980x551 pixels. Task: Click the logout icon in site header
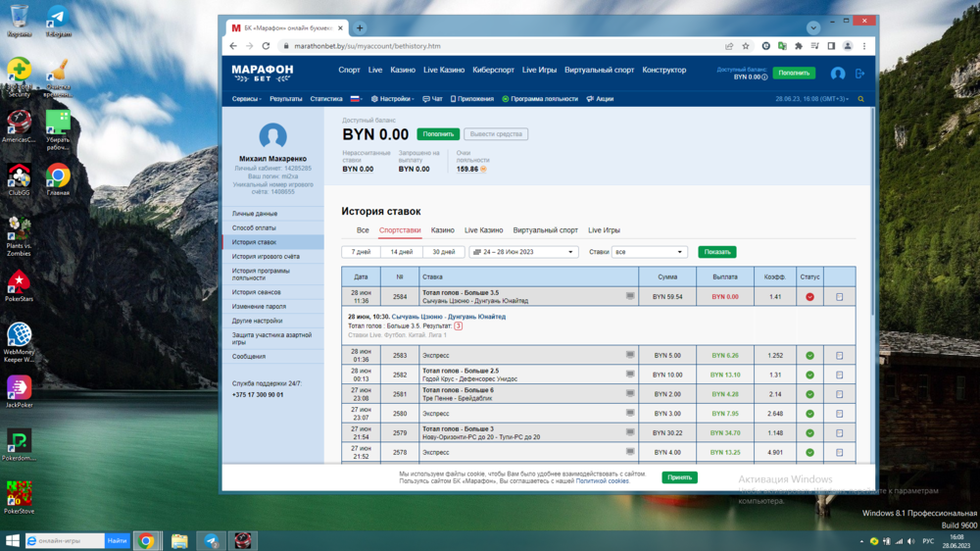pos(859,74)
